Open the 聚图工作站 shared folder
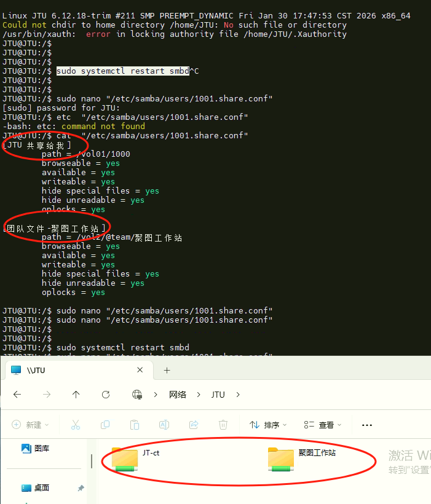Image resolution: width=431 pixels, height=504 pixels. [302, 460]
